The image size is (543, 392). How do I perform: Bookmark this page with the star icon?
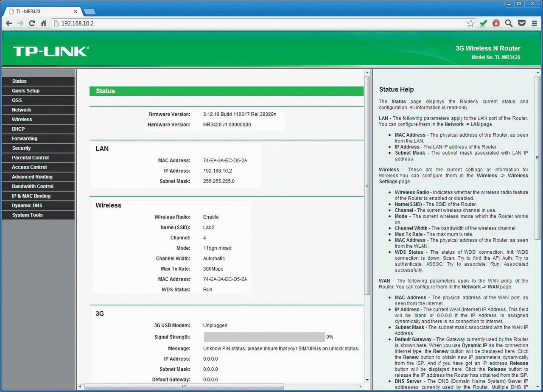point(470,23)
